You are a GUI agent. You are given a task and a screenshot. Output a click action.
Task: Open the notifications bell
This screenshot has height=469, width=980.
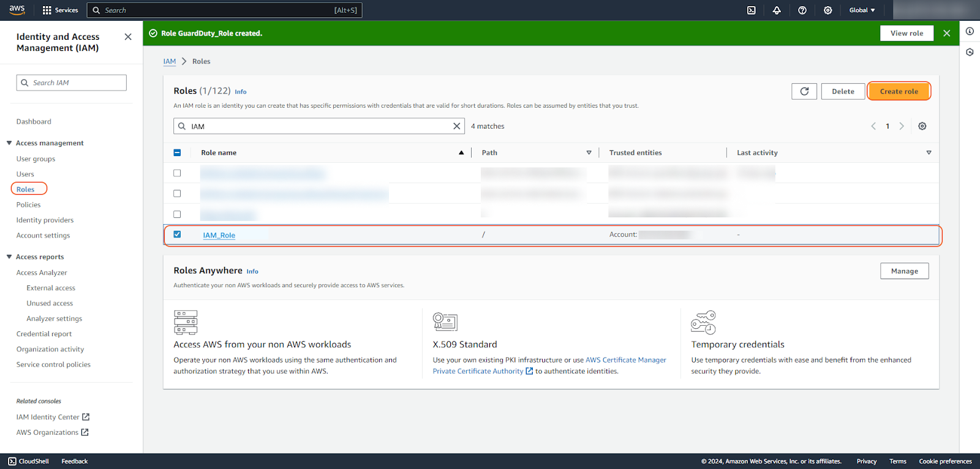click(x=777, y=10)
